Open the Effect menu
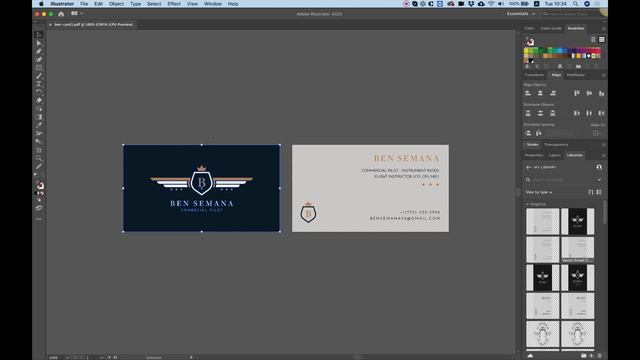 pos(174,4)
